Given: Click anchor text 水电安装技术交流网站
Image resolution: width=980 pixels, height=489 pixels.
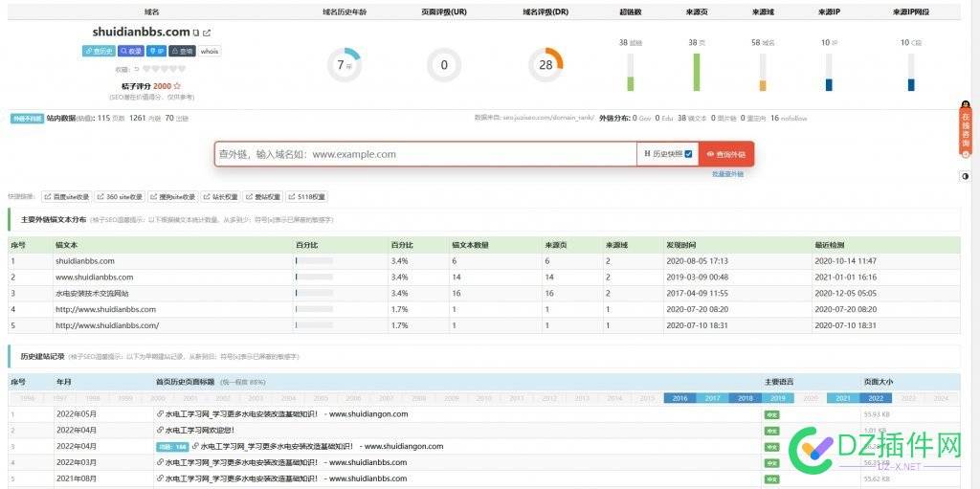Looking at the screenshot, I should click(x=92, y=293).
